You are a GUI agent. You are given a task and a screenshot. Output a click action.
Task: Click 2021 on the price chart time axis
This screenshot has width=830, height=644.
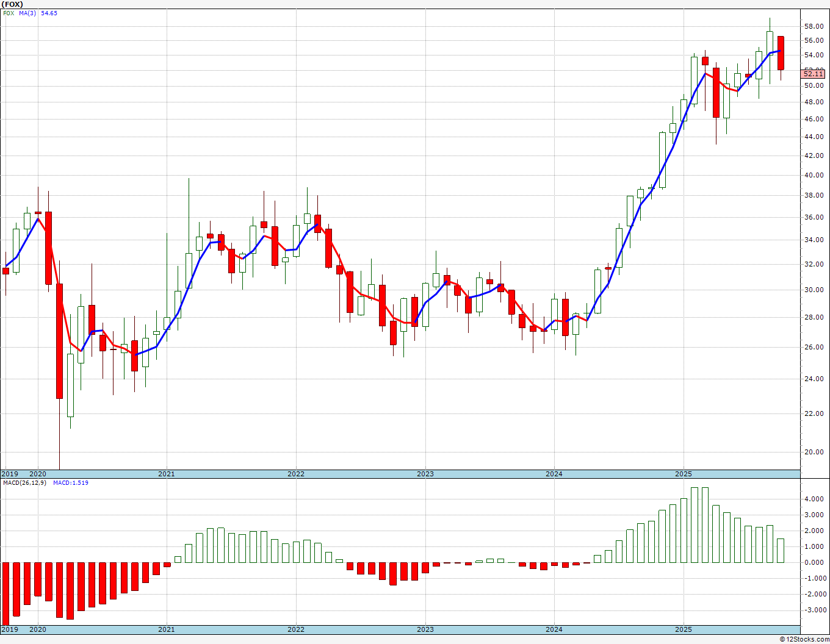pos(167,474)
